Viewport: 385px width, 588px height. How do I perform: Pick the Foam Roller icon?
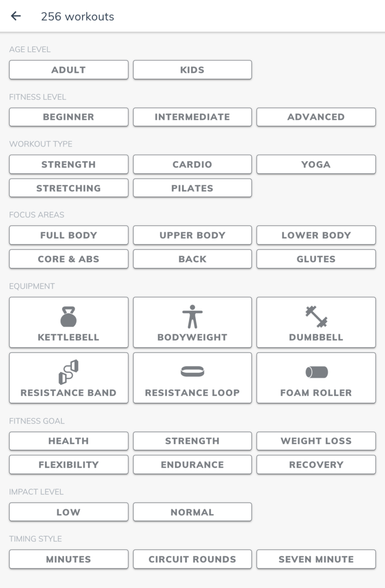pos(316,372)
